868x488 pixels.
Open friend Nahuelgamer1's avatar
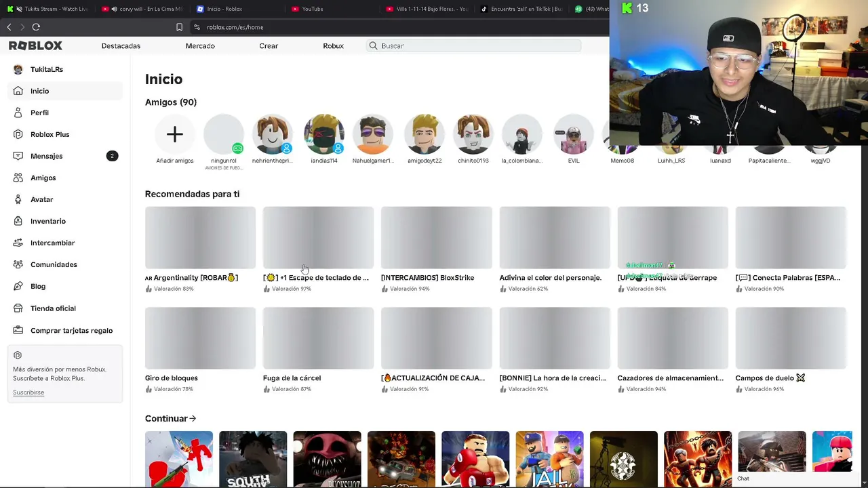coord(373,134)
